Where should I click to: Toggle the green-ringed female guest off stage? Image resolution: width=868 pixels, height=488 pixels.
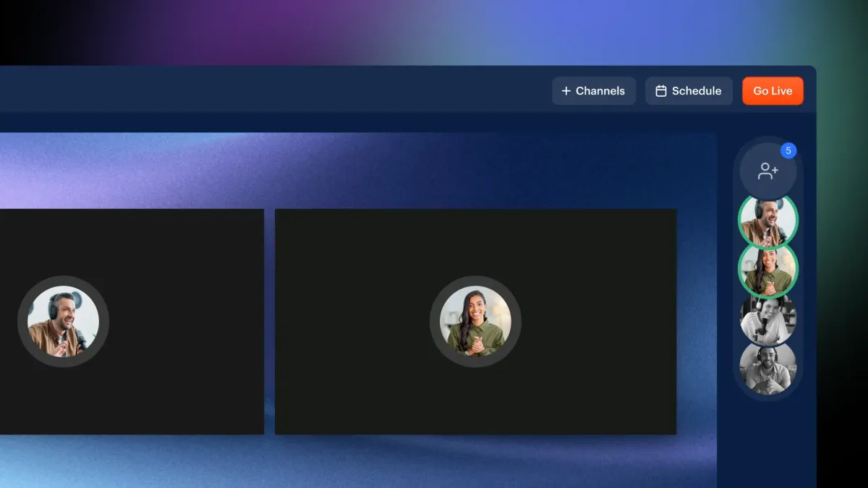(767, 269)
